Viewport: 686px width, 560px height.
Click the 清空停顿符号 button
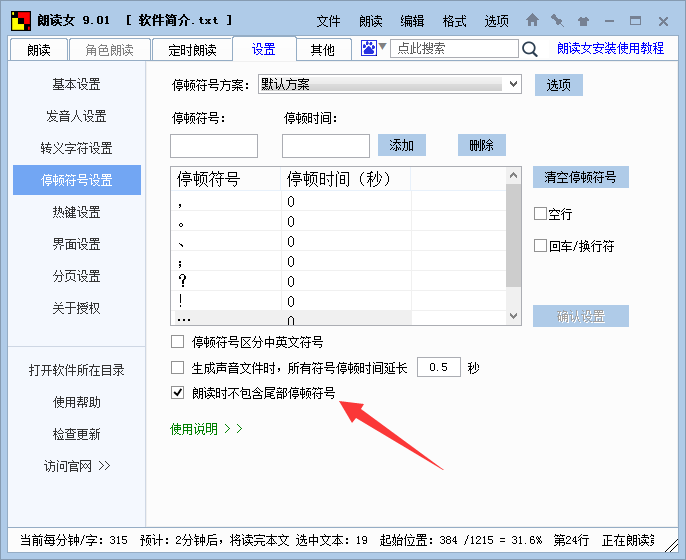[581, 177]
